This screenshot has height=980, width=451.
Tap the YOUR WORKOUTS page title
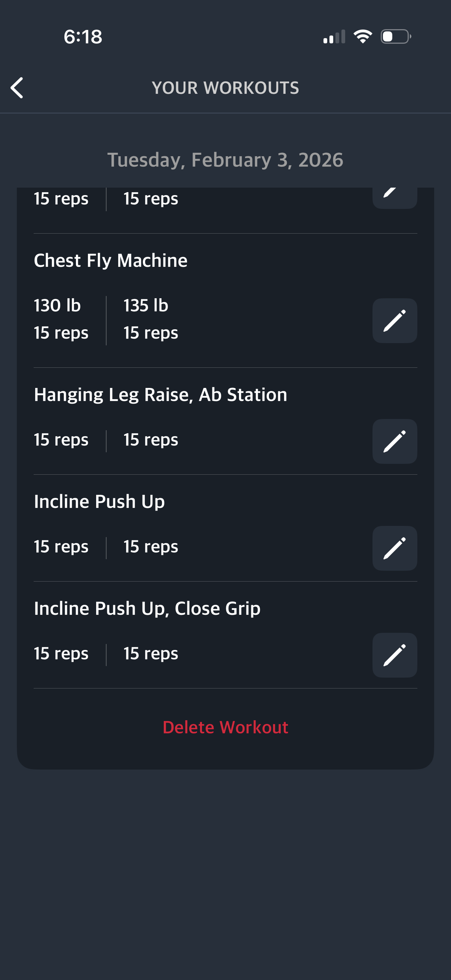pos(225,88)
